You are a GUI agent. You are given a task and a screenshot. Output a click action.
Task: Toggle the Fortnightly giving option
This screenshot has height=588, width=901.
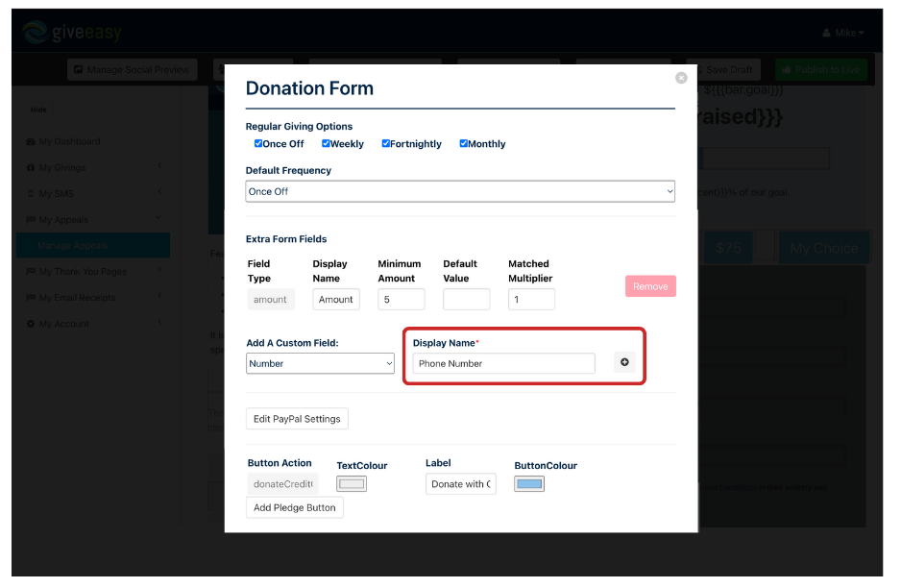coord(386,143)
